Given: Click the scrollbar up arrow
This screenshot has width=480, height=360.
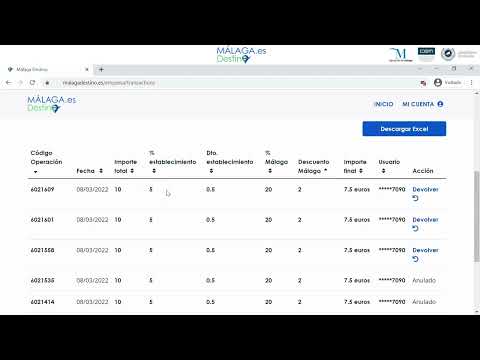Looking at the screenshot, I should (477, 94).
